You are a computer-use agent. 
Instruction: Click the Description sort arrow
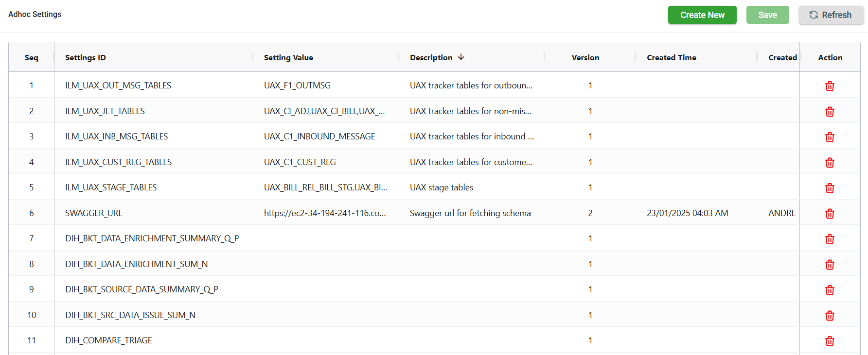coord(461,57)
